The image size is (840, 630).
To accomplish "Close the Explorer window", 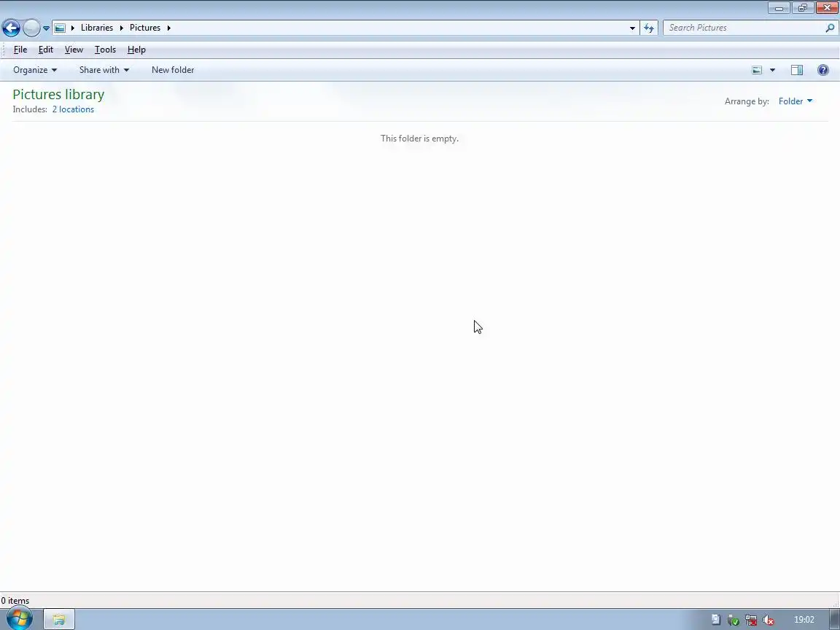I will pos(827,8).
